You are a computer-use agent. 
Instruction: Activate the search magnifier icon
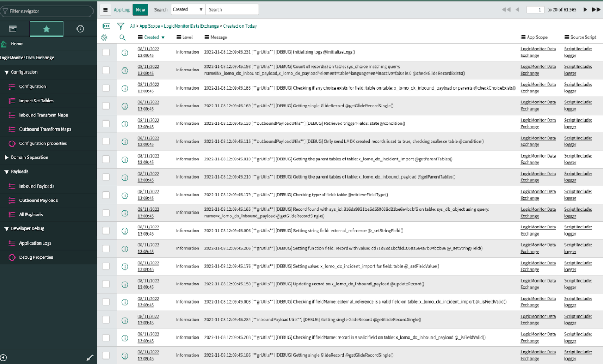(x=122, y=37)
